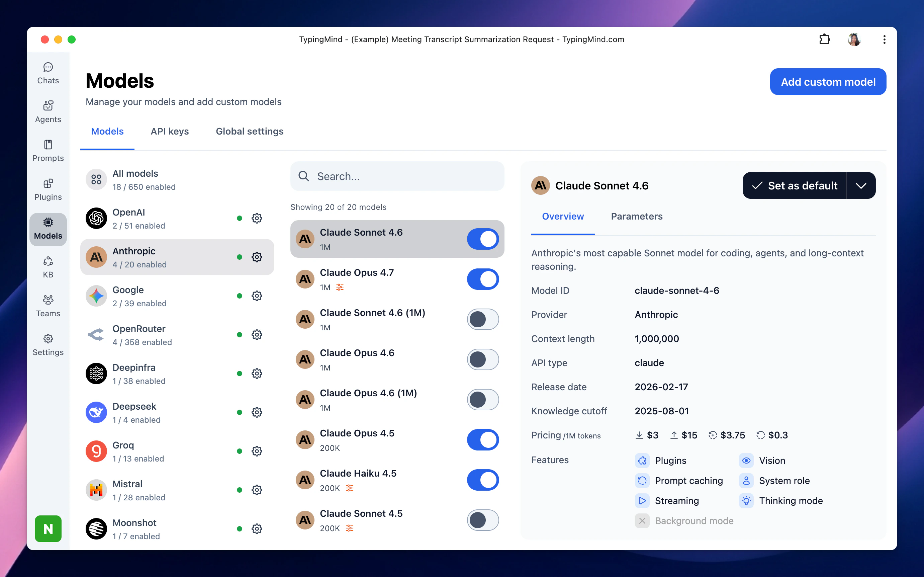924x577 pixels.
Task: Select the Claude Opus 4.7 model row
Action: (x=397, y=279)
